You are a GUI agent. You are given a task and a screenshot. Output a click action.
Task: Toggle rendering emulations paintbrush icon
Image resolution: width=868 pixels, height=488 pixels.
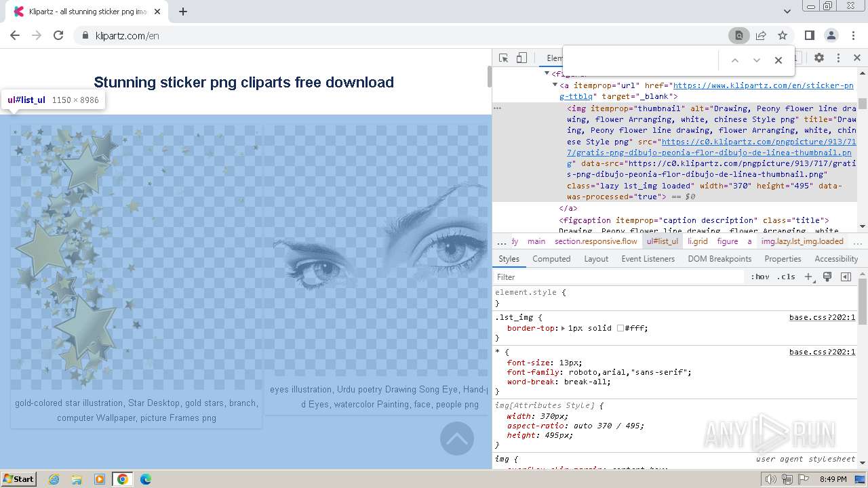(827, 277)
